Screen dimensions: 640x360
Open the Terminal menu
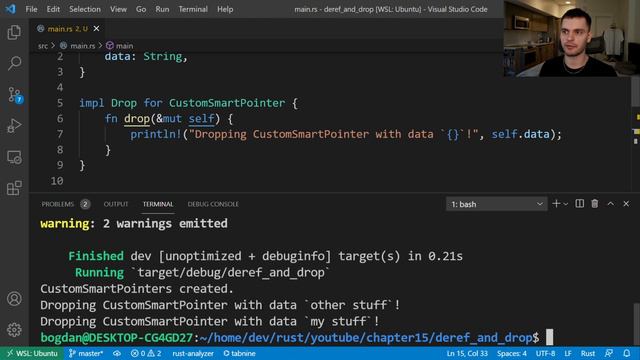pos(193,9)
